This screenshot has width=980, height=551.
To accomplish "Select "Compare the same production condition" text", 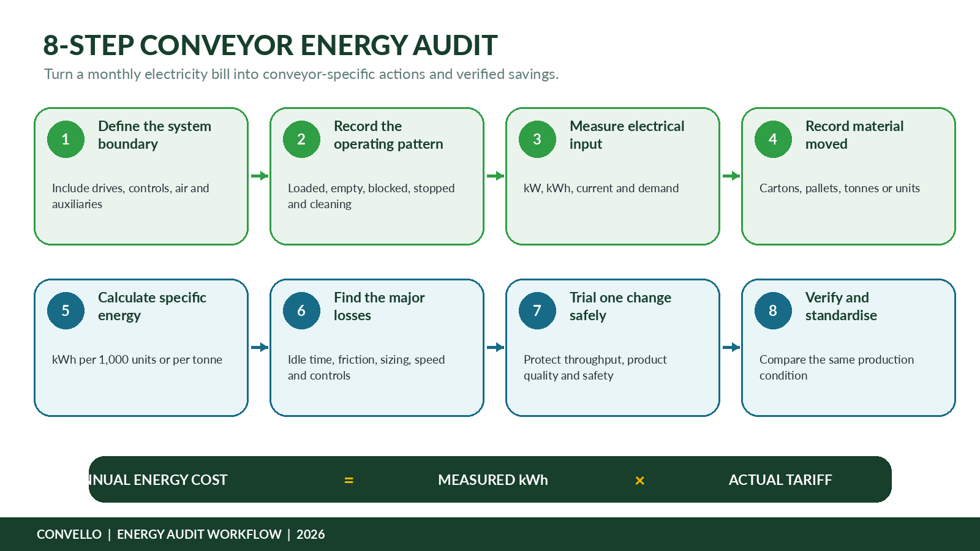I will [837, 367].
